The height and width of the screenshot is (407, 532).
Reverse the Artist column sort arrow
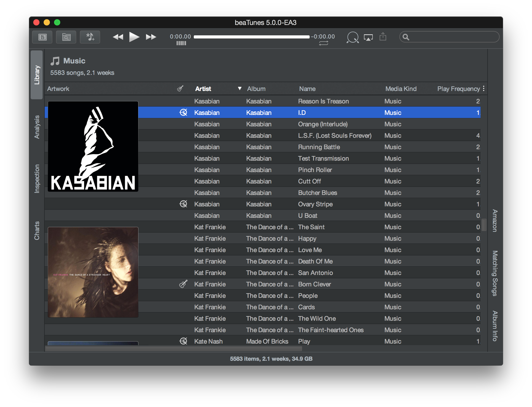[240, 89]
